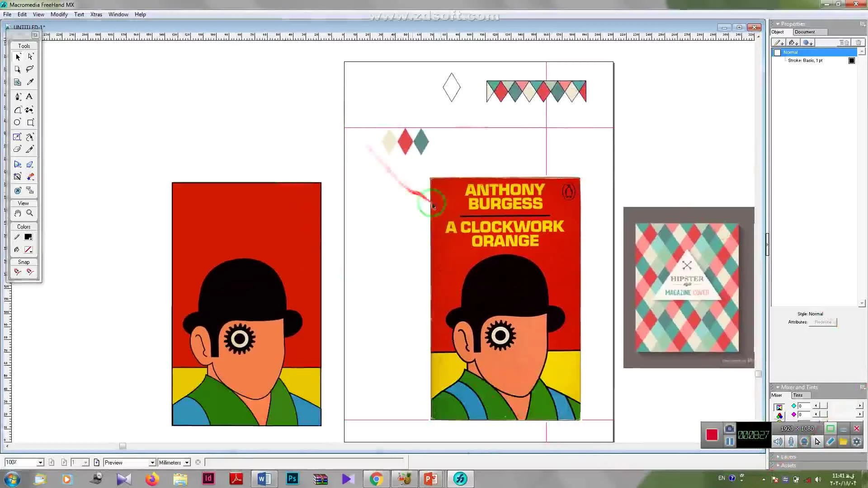
Task: Select the Action tool
Action: tap(18, 191)
